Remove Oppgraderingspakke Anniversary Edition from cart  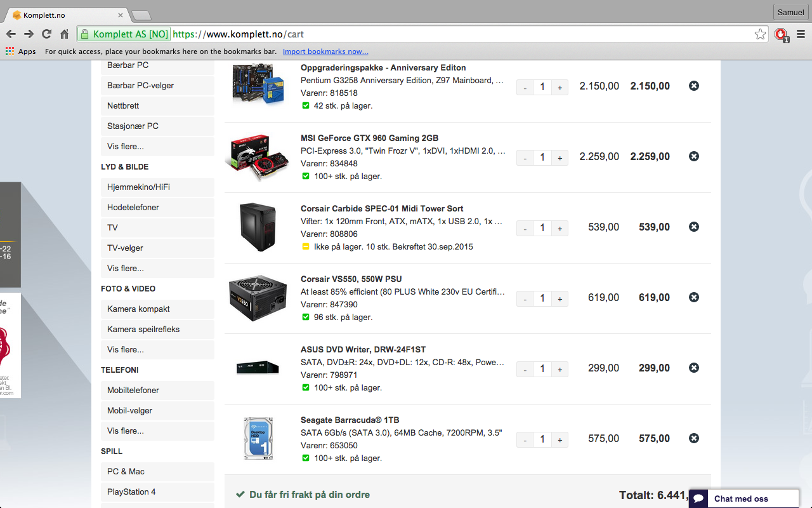694,86
